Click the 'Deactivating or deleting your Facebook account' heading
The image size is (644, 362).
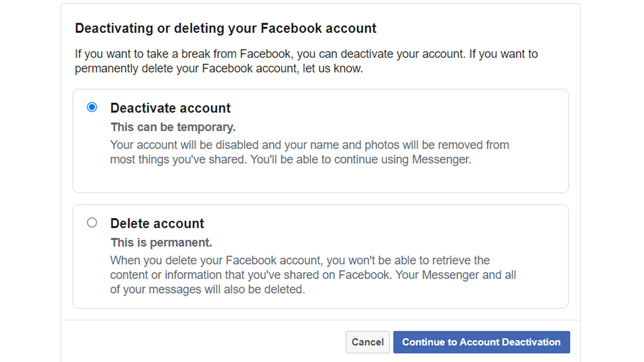(225, 29)
